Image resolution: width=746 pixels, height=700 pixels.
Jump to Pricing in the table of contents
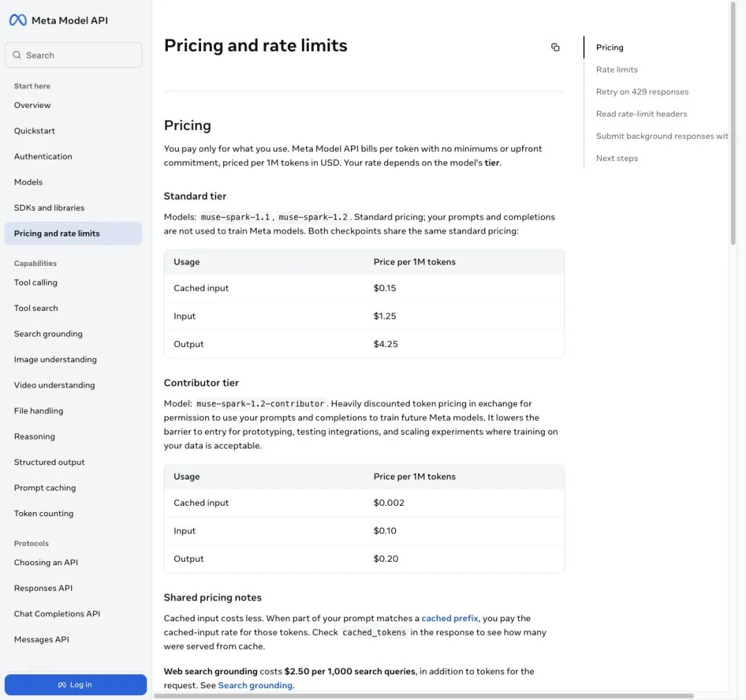pos(609,48)
